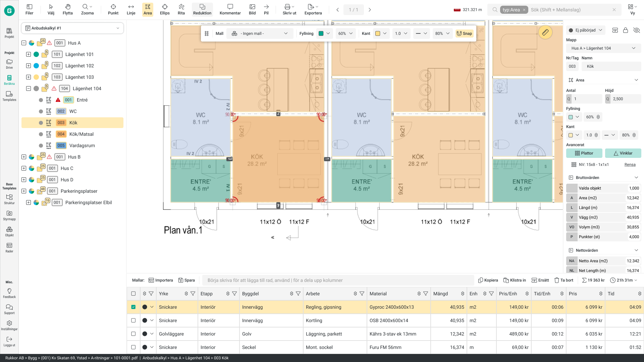Click the green Fyllning color swatch
Screen dimensions: 644x362
321,34
